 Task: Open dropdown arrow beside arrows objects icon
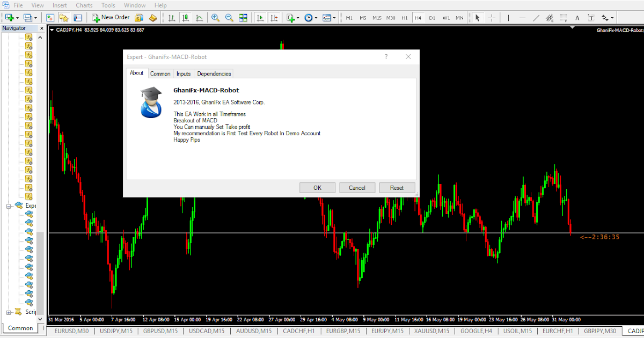[612, 18]
